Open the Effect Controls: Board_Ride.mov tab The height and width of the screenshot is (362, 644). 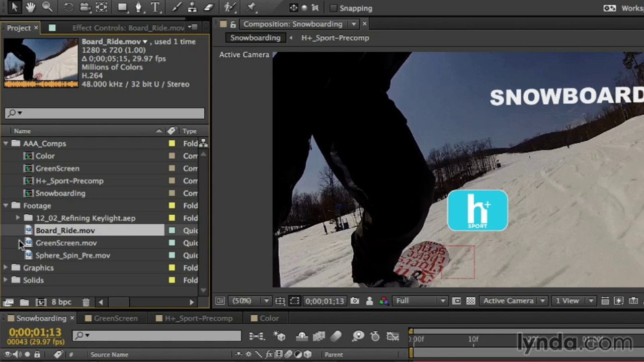tap(128, 28)
